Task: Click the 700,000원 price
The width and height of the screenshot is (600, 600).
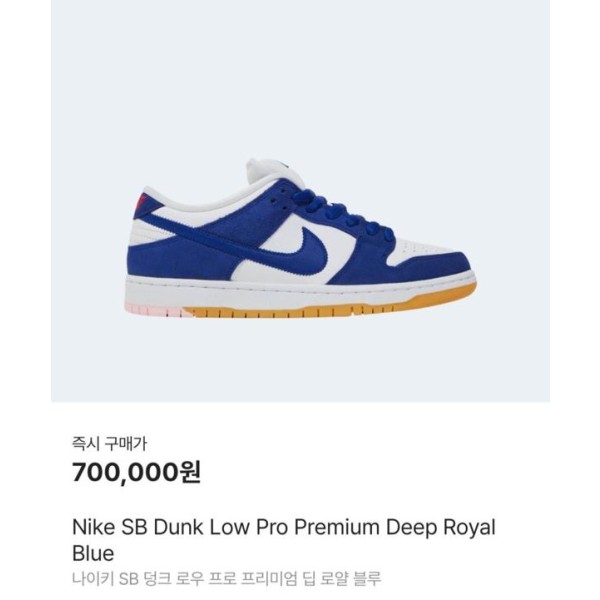Action: tap(136, 471)
